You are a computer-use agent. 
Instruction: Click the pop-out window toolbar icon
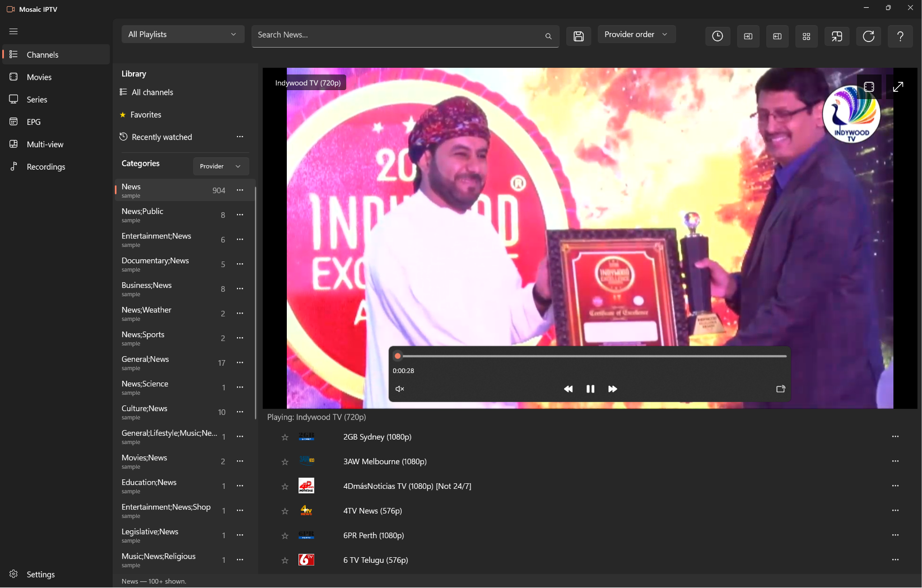coord(837,36)
